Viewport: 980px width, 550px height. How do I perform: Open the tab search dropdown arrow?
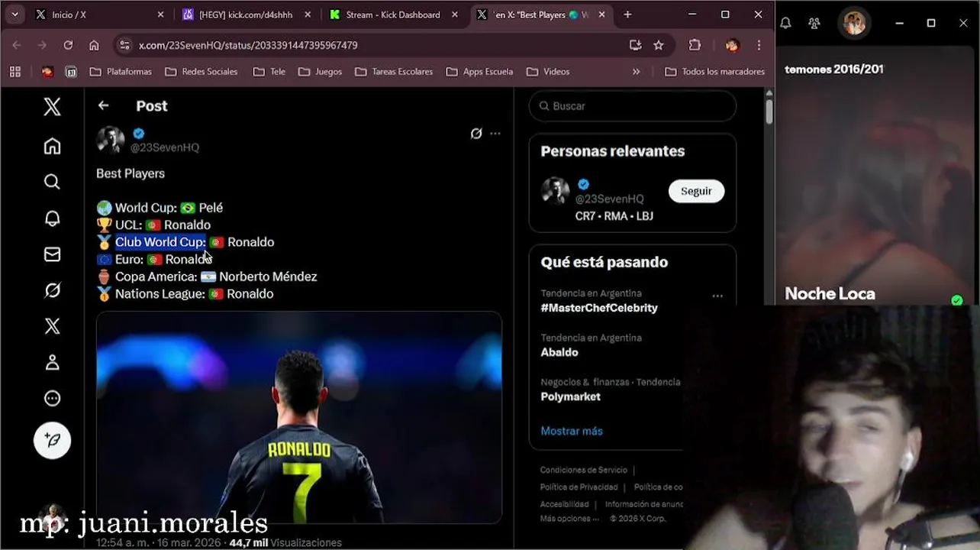15,15
